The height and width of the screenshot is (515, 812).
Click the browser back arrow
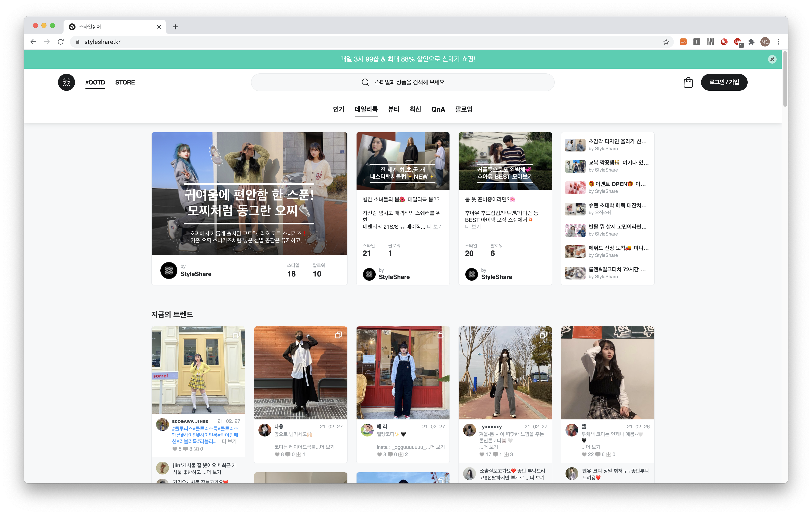click(x=33, y=42)
